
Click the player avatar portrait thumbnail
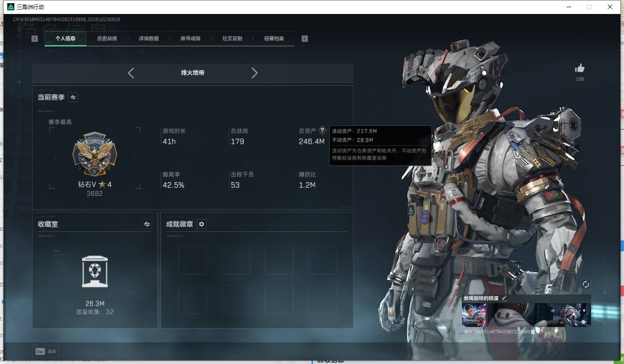474,315
